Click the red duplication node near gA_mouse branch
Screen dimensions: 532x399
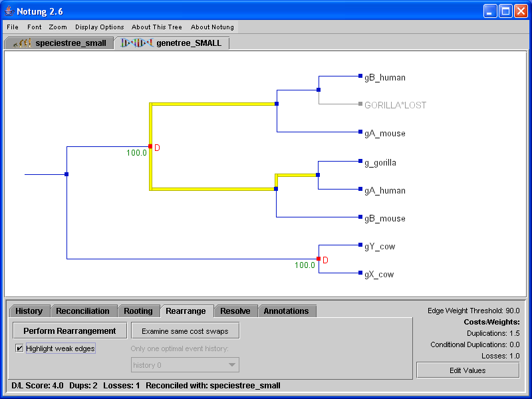pyautogui.click(x=150, y=146)
